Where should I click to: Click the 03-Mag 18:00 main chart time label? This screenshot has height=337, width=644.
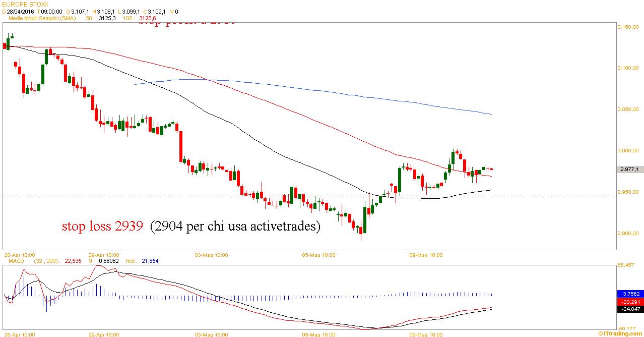point(211,255)
